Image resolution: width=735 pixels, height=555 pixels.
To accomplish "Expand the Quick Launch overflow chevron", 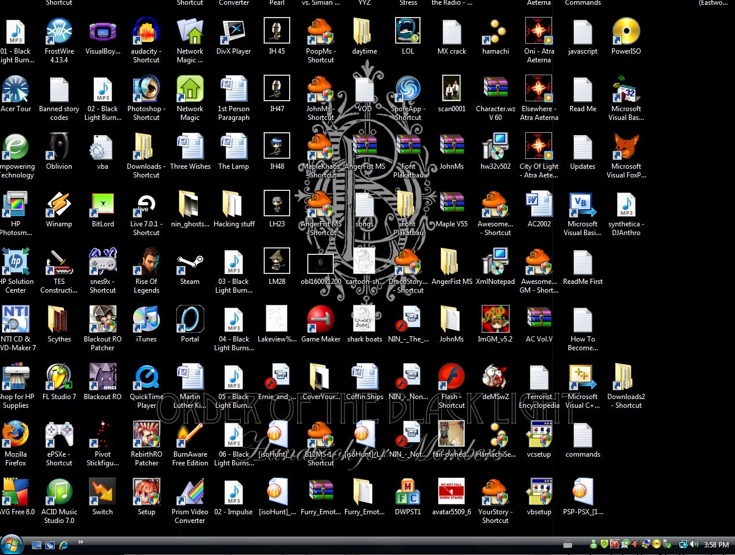I will coord(81,542).
